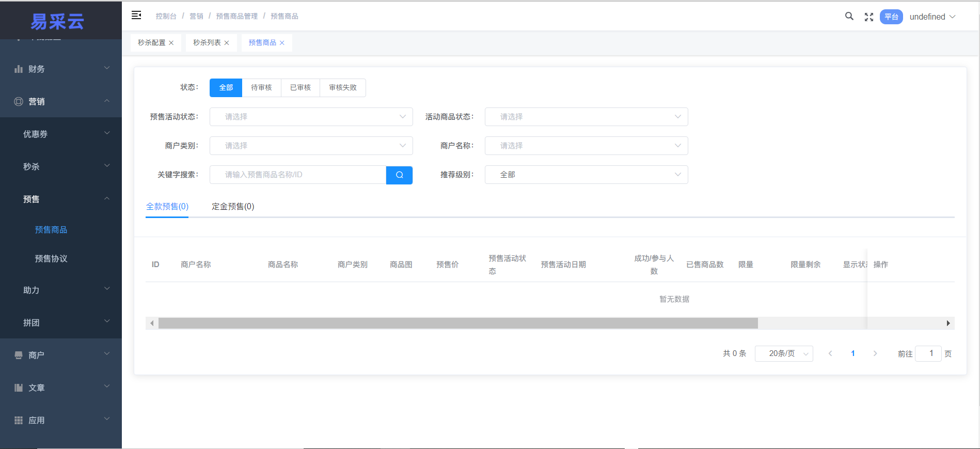Click 平台 badge in header
Image resolution: width=980 pixels, height=449 pixels.
click(891, 17)
